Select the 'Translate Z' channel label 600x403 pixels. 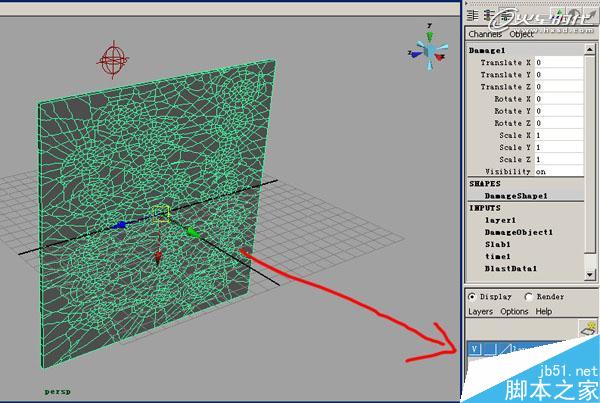pyautogui.click(x=505, y=87)
